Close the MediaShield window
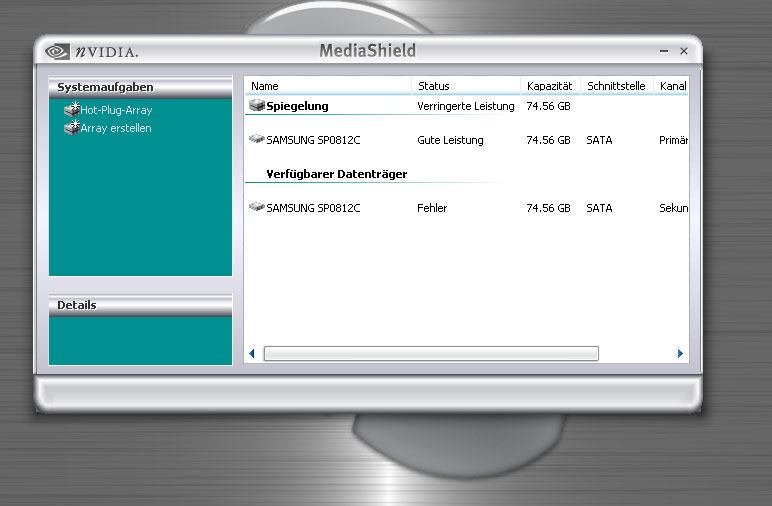 click(684, 51)
